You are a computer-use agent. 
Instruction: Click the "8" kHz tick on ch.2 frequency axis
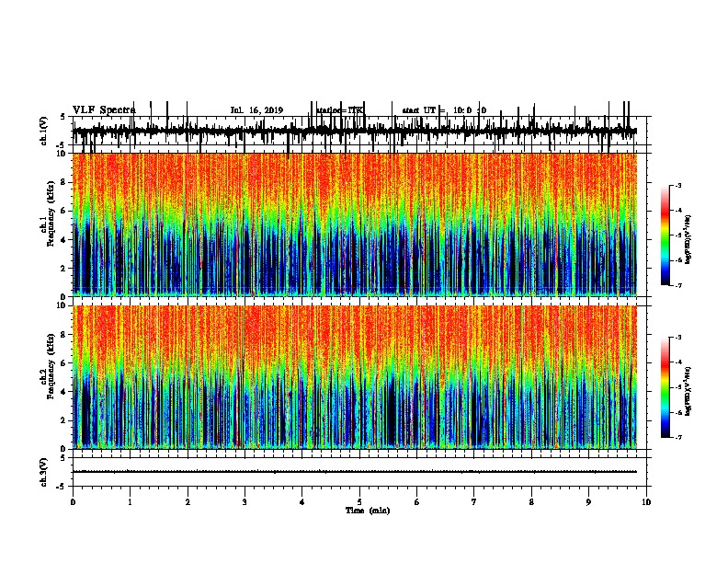(x=64, y=335)
